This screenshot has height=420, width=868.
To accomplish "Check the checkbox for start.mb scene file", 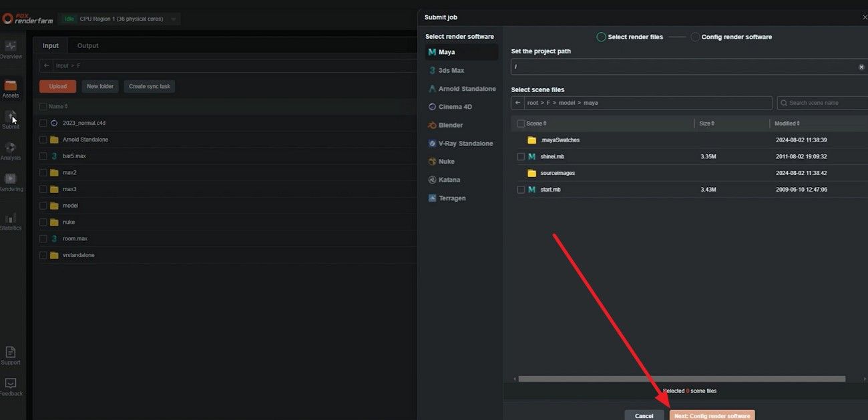I will coord(521,189).
